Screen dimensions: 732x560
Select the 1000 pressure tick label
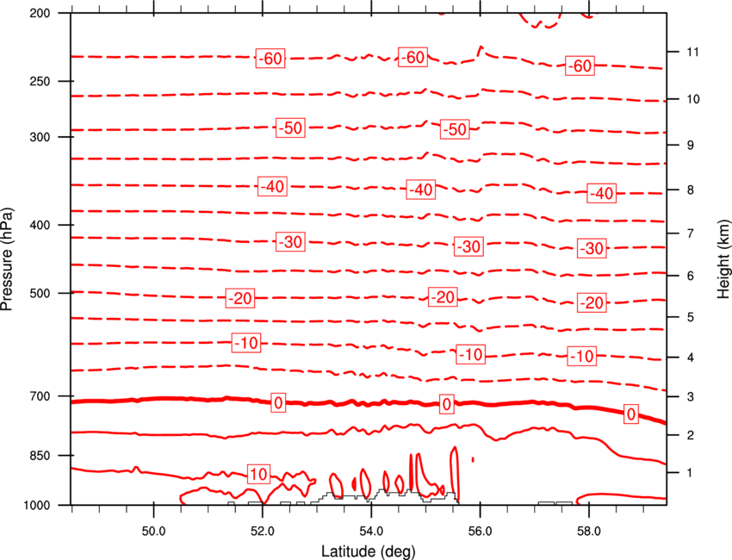(x=37, y=506)
